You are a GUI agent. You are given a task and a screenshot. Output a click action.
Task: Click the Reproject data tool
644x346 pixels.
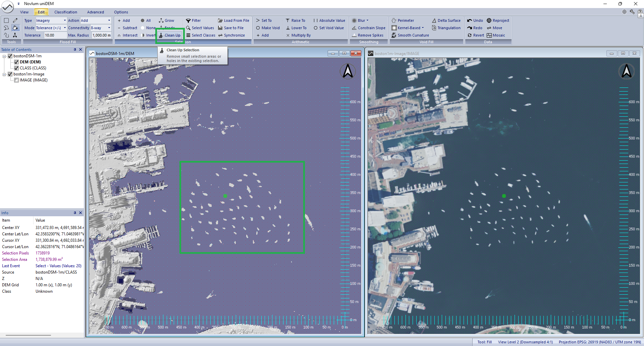498,20
